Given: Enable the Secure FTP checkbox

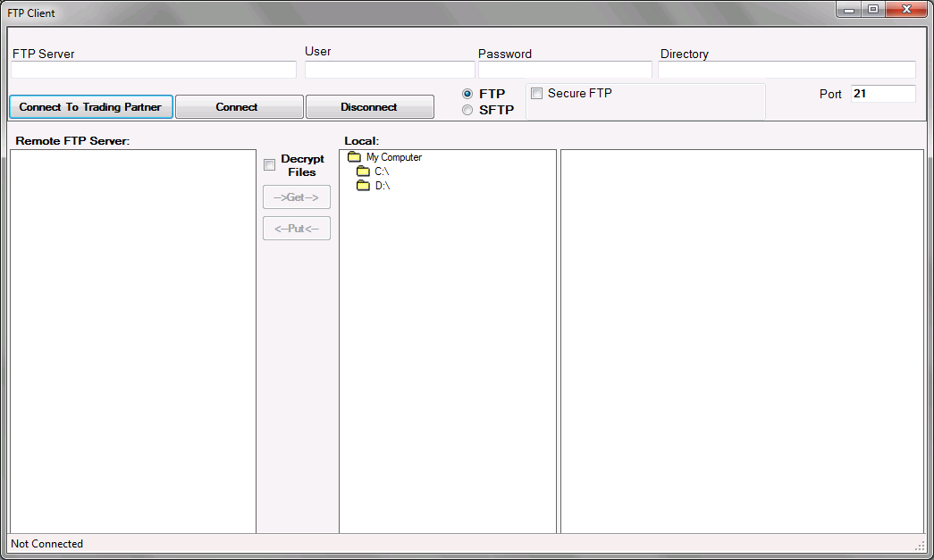Looking at the screenshot, I should 536,93.
